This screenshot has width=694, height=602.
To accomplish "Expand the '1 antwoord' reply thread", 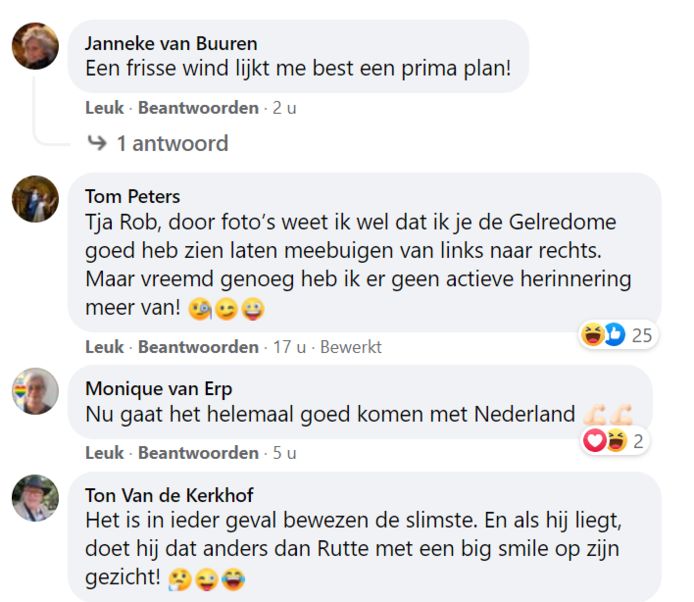I will pos(172,143).
